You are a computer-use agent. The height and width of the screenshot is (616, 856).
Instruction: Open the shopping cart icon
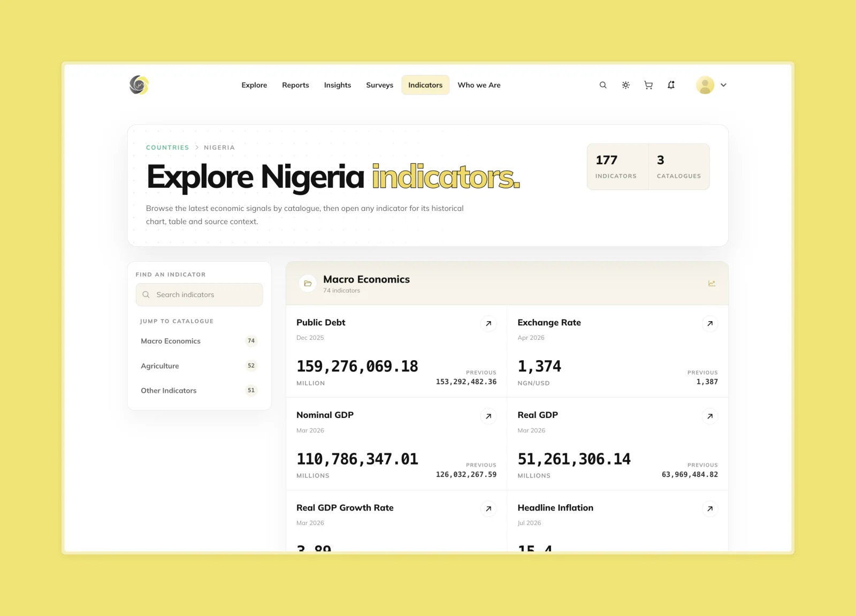[x=648, y=85]
